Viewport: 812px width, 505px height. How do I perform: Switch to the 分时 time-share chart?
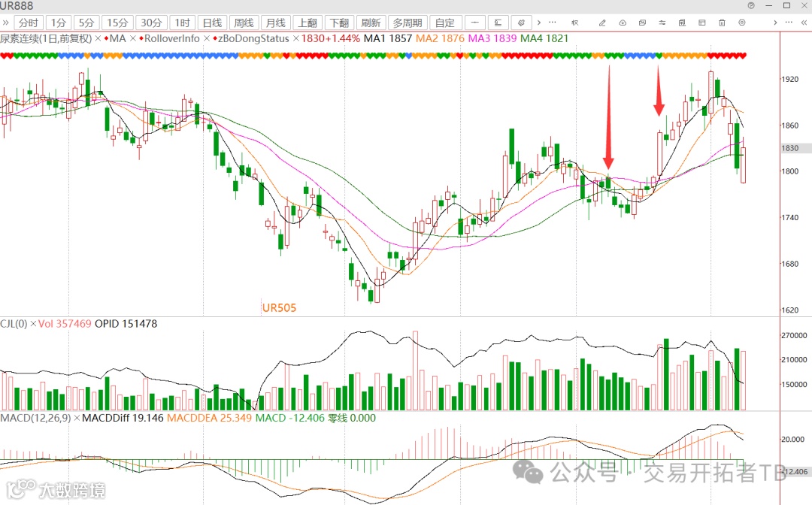tap(29, 23)
